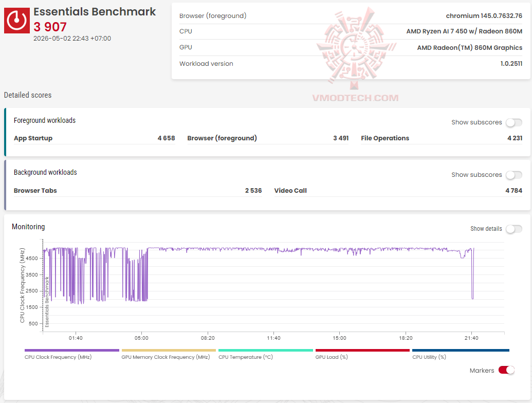Image resolution: width=532 pixels, height=403 pixels.
Task: Click the Browser Tabs score 2 536
Action: (253, 191)
